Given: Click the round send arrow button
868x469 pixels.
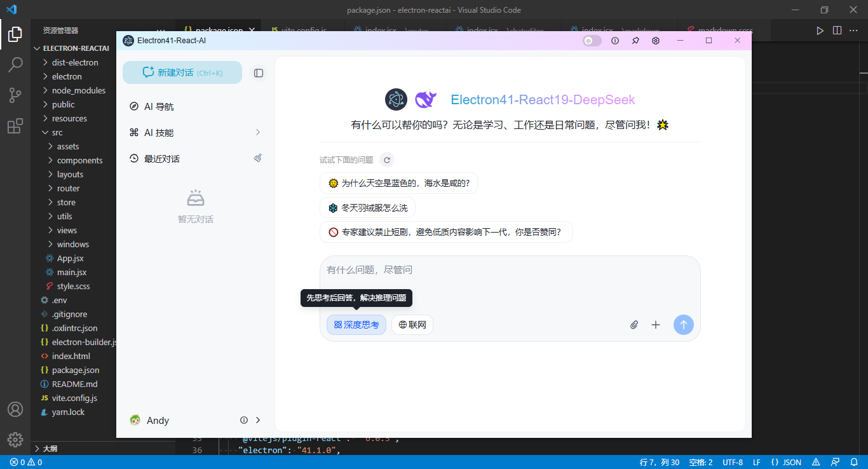Looking at the screenshot, I should [x=684, y=325].
